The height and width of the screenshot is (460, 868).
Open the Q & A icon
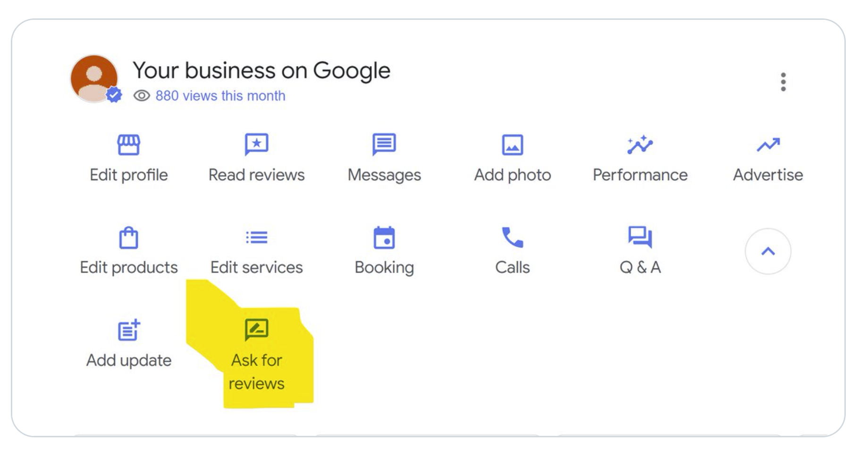tap(640, 237)
